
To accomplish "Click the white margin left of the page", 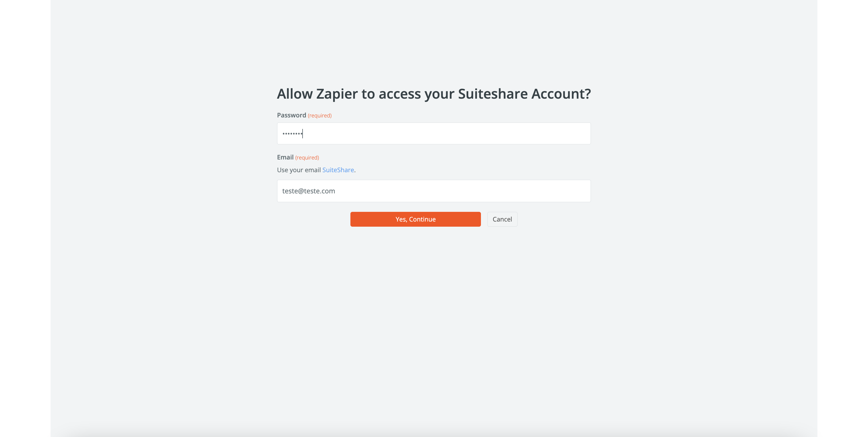I will (x=25, y=218).
